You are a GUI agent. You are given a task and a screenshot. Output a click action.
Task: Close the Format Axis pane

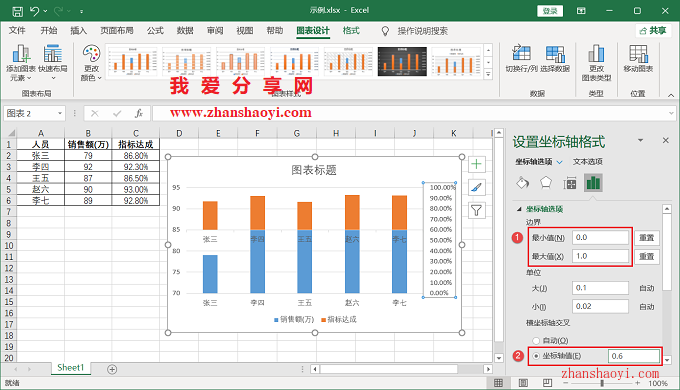click(666, 140)
